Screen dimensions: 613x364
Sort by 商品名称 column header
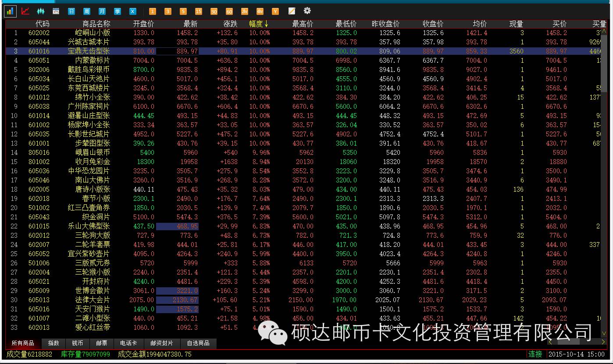[x=96, y=24]
